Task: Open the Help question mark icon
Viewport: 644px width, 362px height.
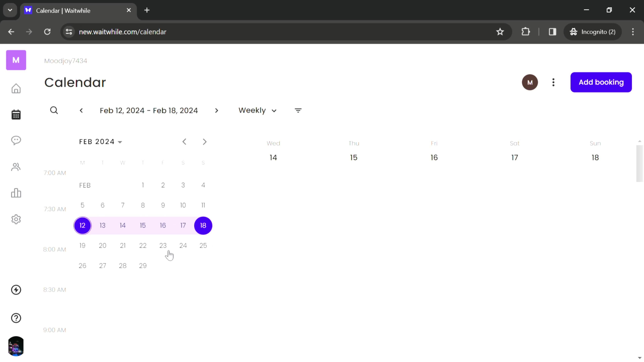Action: coord(16,318)
